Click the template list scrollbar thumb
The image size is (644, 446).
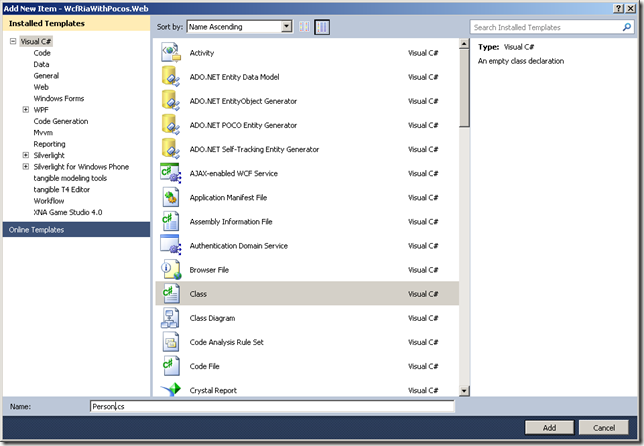point(464,88)
